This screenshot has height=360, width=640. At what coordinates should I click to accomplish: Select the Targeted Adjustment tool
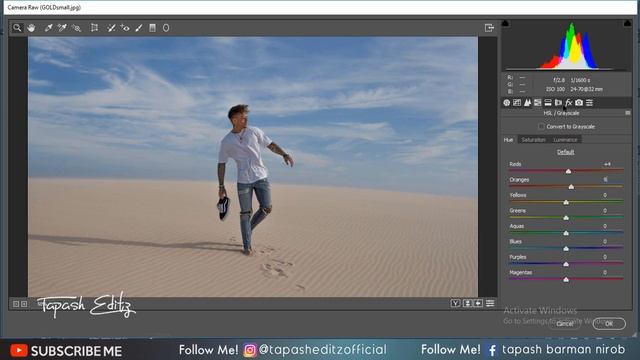coord(76,28)
